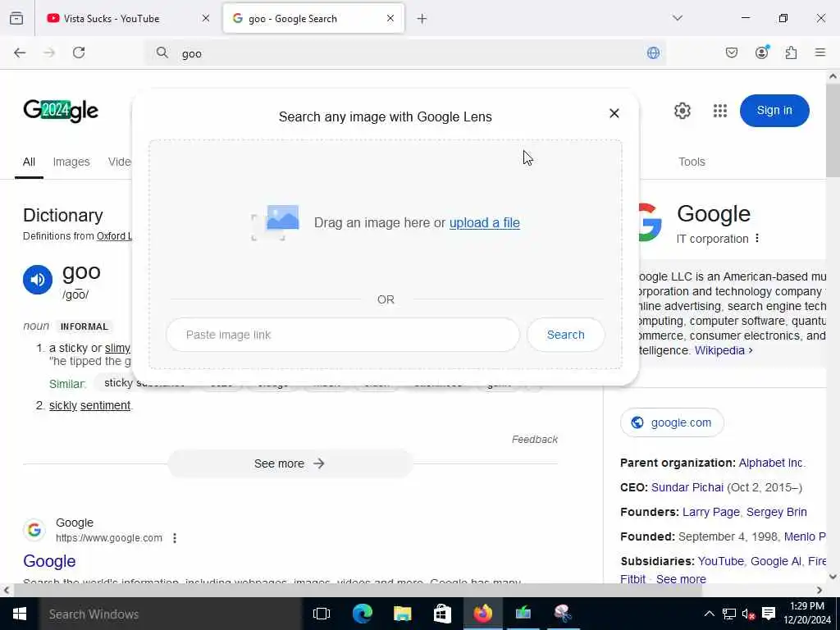Click the sickly word link
This screenshot has width=840, height=630.
pyautogui.click(x=63, y=405)
